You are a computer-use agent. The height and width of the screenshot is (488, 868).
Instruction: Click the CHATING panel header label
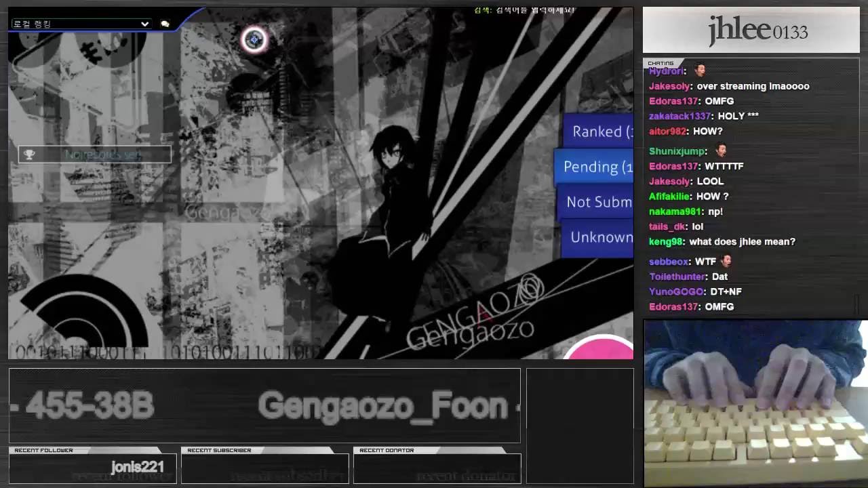click(660, 63)
